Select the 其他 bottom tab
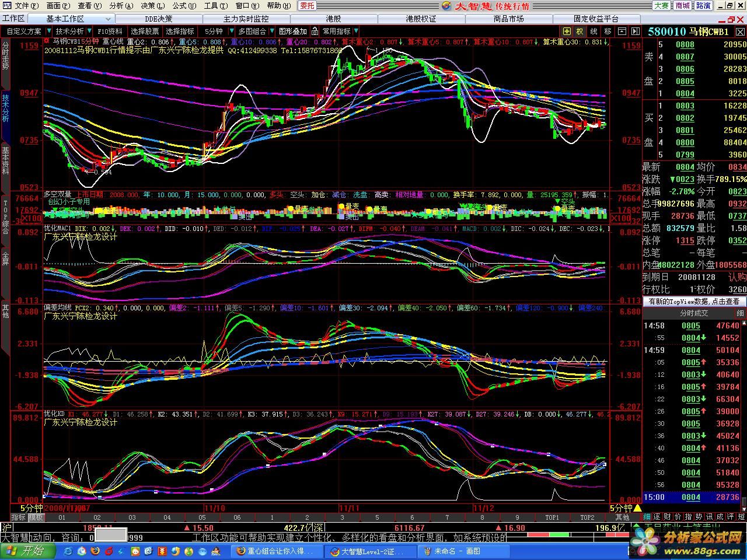The height and width of the screenshot is (560, 747). 623,517
